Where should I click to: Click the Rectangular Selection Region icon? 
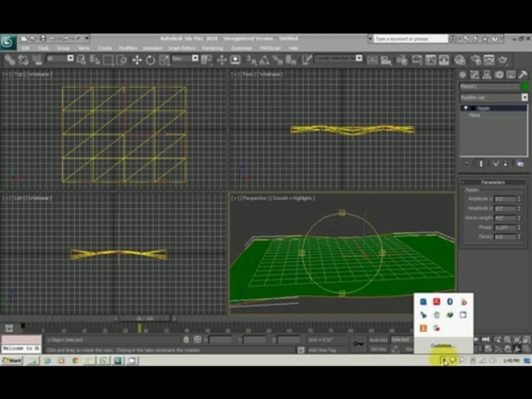[x=108, y=60]
